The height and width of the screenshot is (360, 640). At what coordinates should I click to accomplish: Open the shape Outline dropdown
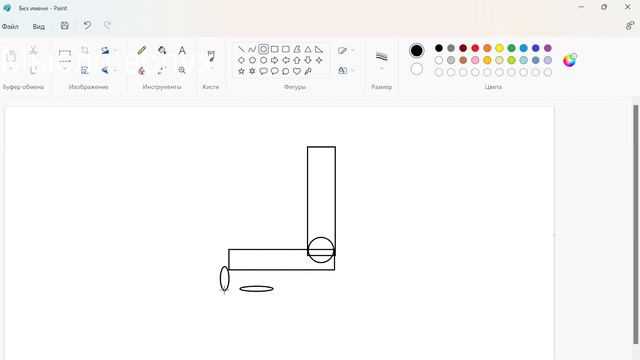346,50
